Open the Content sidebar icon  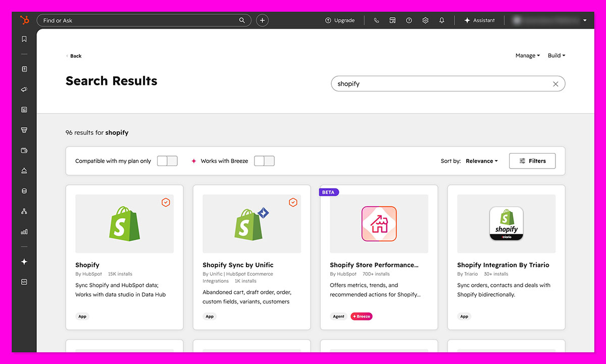(24, 110)
